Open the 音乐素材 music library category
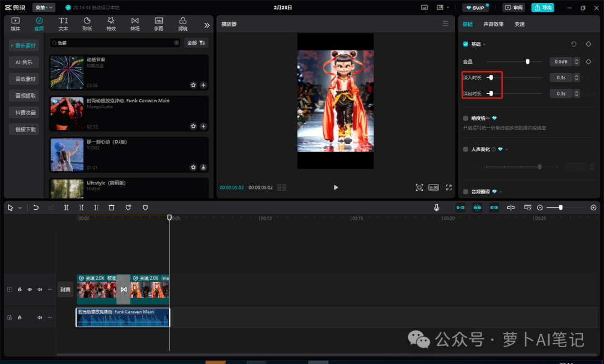Viewport: 604px width, 364px height. tap(24, 45)
